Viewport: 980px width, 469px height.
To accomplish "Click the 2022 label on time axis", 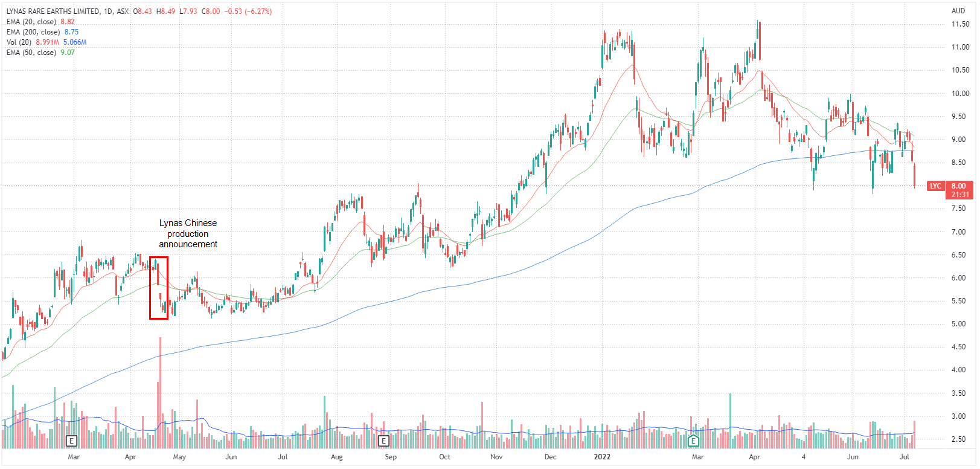I will (x=602, y=457).
